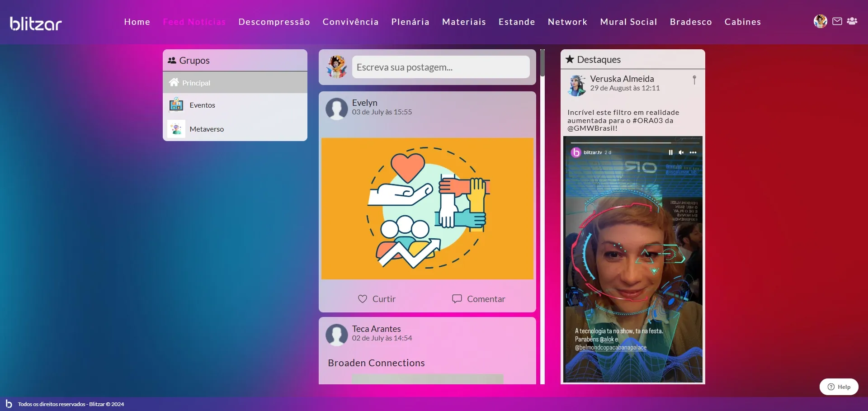Go to the Mural Social page
868x411 pixels.
[x=628, y=22]
